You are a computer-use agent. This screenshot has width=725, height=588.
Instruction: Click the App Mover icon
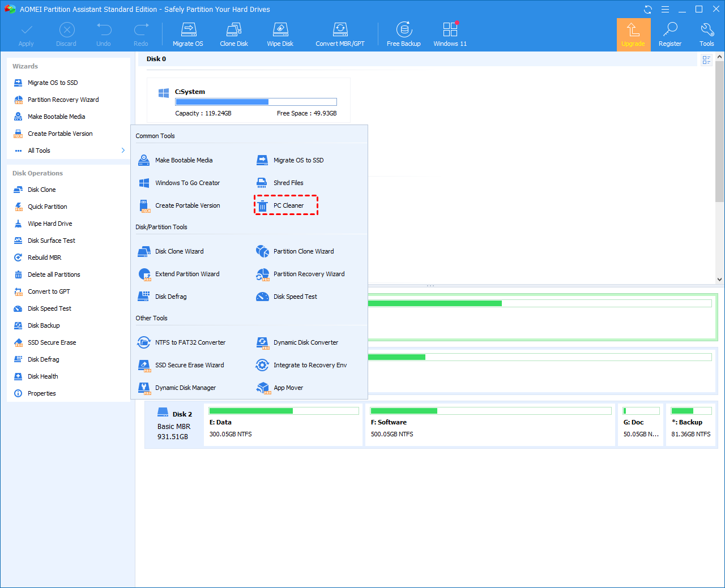[263, 388]
